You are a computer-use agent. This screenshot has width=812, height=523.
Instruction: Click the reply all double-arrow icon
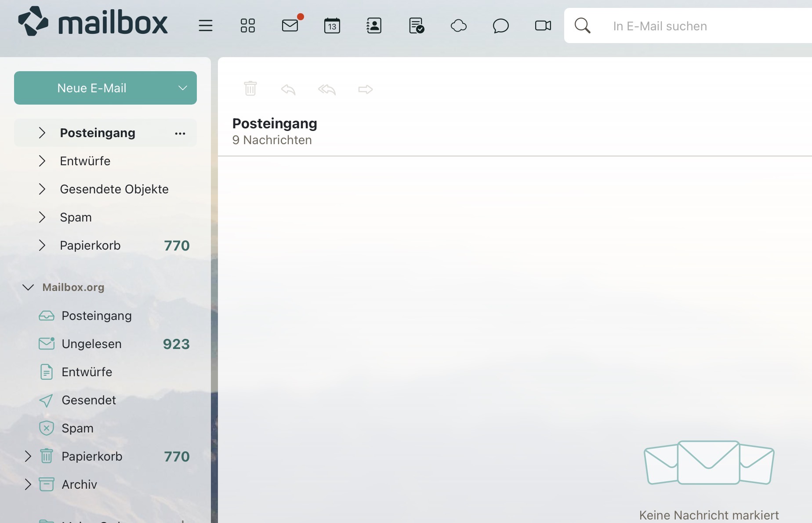coord(326,90)
